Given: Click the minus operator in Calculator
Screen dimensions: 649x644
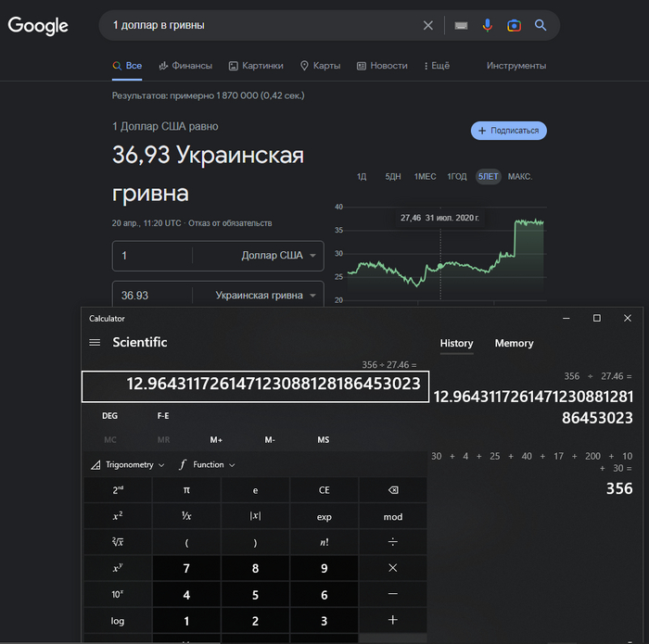Looking at the screenshot, I should coord(393,594).
